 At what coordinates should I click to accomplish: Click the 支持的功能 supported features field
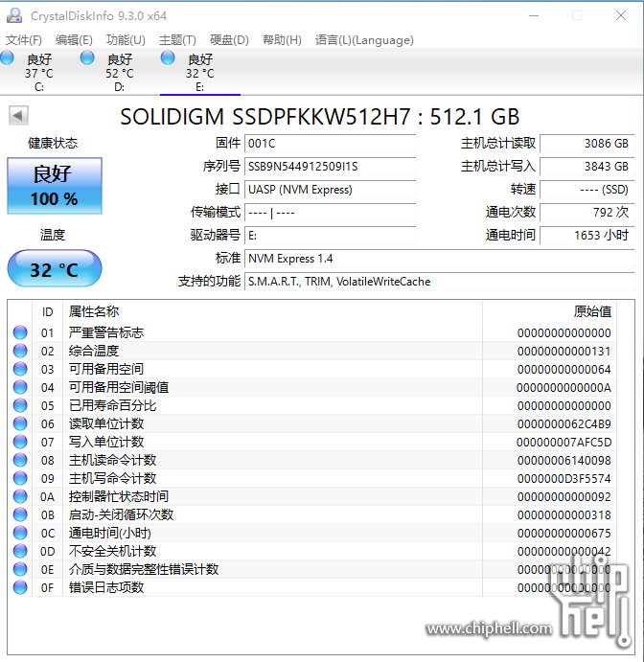(440, 282)
